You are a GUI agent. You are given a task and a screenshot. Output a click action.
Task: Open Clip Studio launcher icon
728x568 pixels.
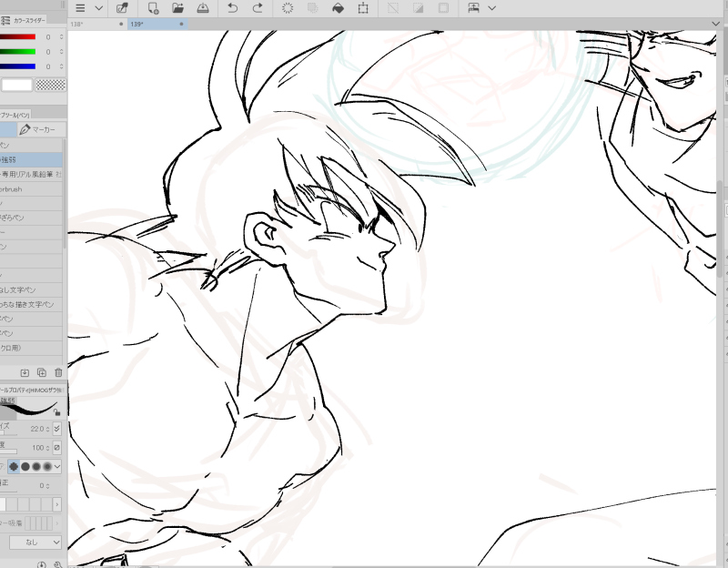[x=123, y=8]
